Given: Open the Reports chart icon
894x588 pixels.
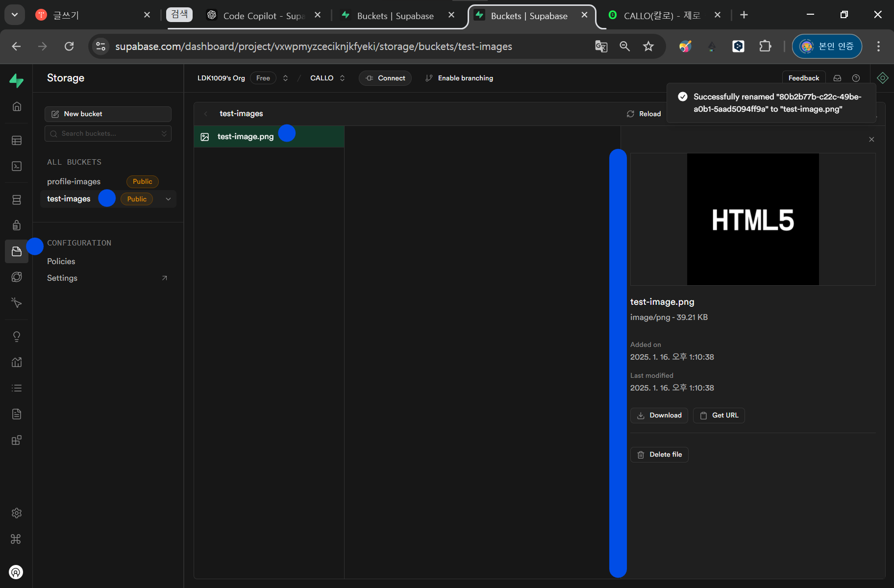Looking at the screenshot, I should [x=17, y=363].
